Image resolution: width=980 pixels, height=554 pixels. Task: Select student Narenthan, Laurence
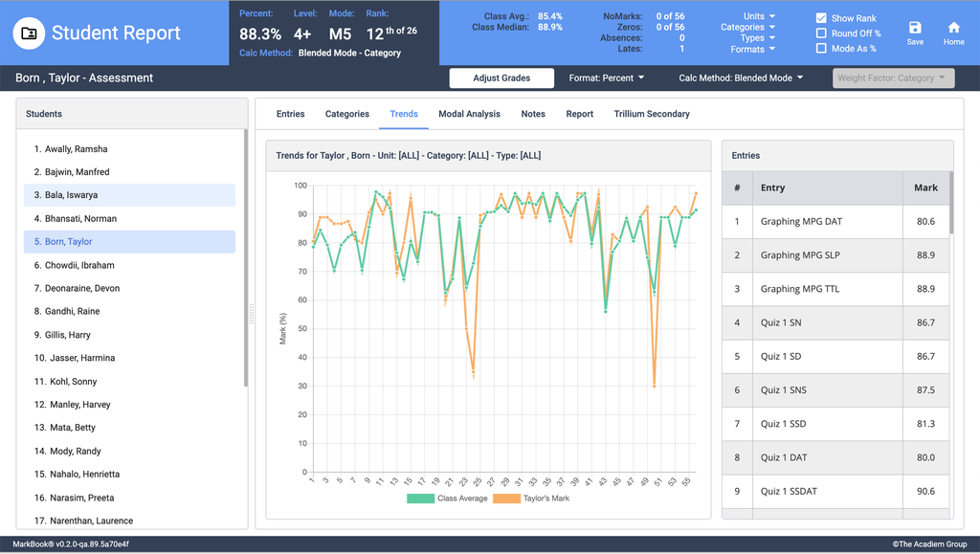129,521
